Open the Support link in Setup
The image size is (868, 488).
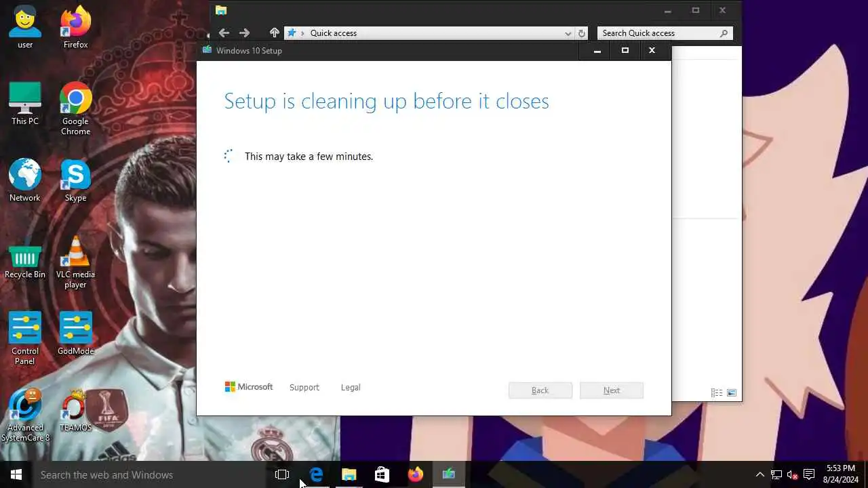(304, 388)
